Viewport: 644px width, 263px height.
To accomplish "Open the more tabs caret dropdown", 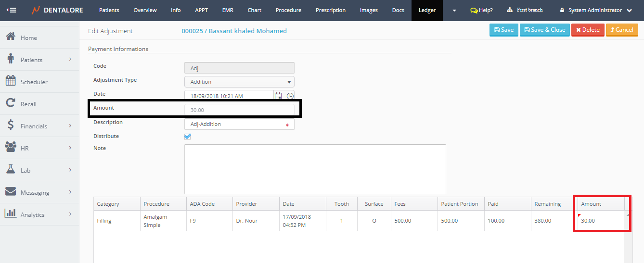I will 454,10.
